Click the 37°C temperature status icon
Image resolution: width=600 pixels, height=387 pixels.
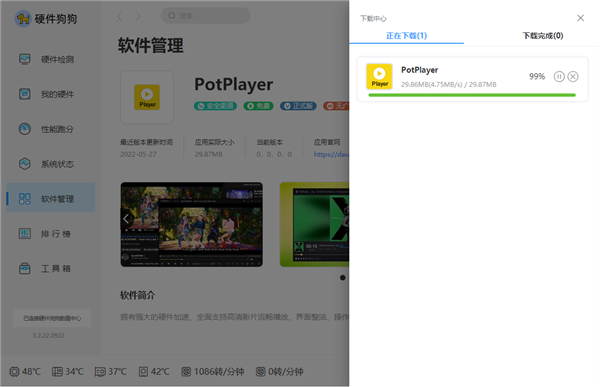(100, 372)
